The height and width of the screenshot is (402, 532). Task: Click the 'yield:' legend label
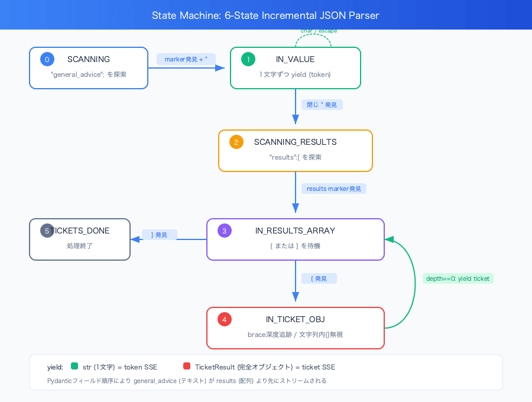click(x=55, y=367)
